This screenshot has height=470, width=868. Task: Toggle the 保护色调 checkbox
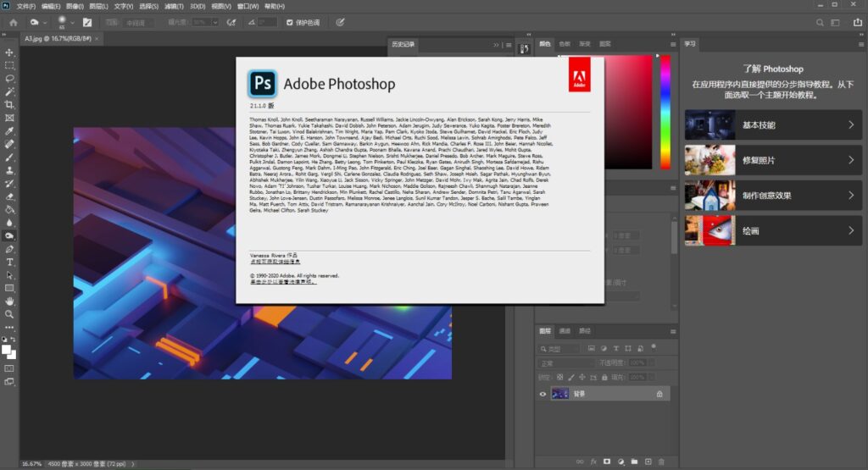pos(291,22)
